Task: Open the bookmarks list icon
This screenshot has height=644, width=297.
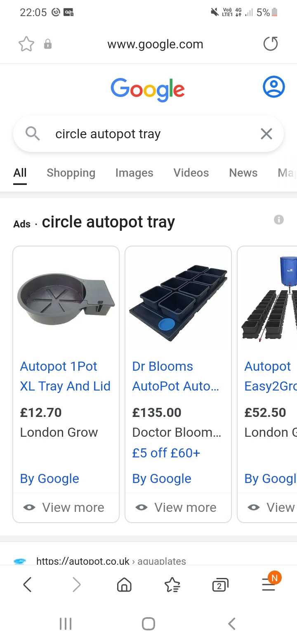Action: (172, 585)
